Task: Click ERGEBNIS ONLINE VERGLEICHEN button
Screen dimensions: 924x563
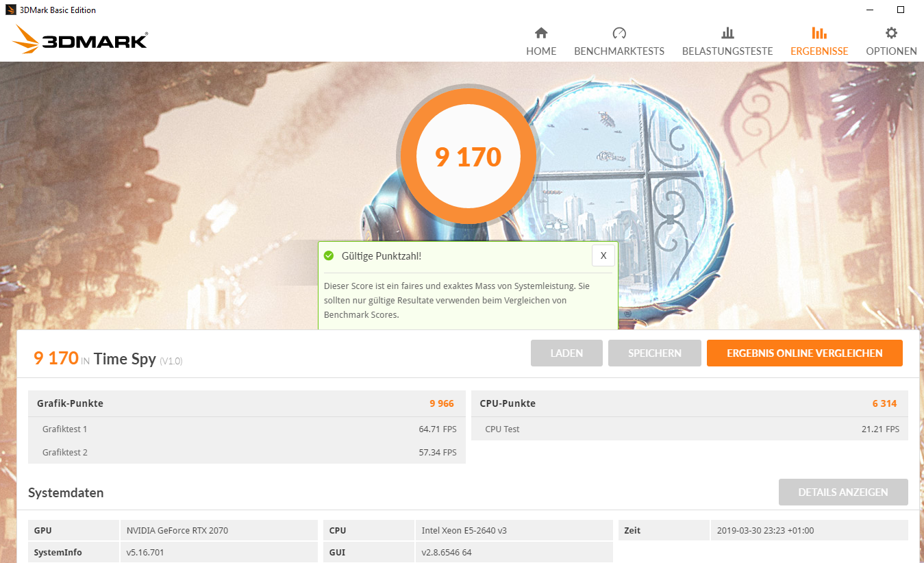Action: click(x=805, y=353)
